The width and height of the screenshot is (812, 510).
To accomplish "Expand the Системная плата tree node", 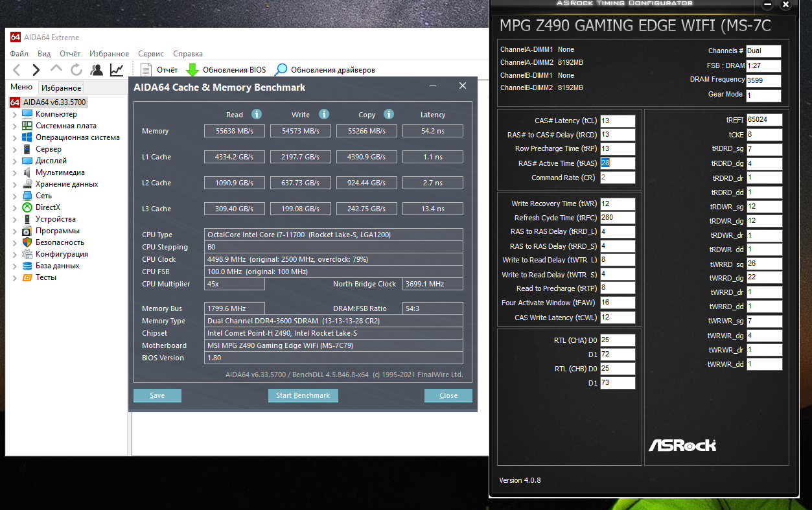I will click(x=15, y=126).
